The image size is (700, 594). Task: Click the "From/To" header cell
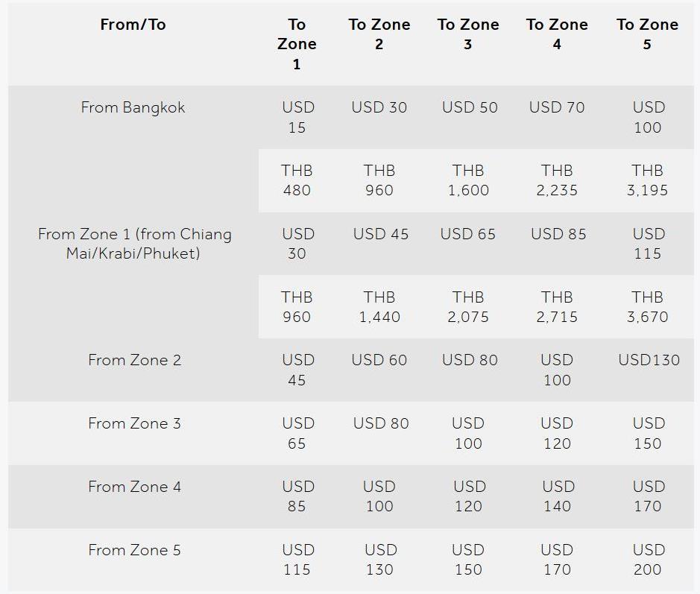tap(133, 25)
